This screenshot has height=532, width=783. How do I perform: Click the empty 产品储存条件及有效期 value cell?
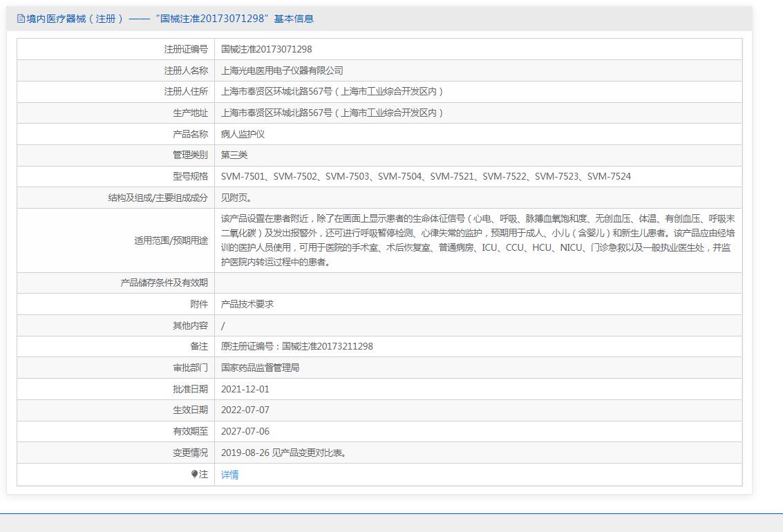tap(478, 283)
